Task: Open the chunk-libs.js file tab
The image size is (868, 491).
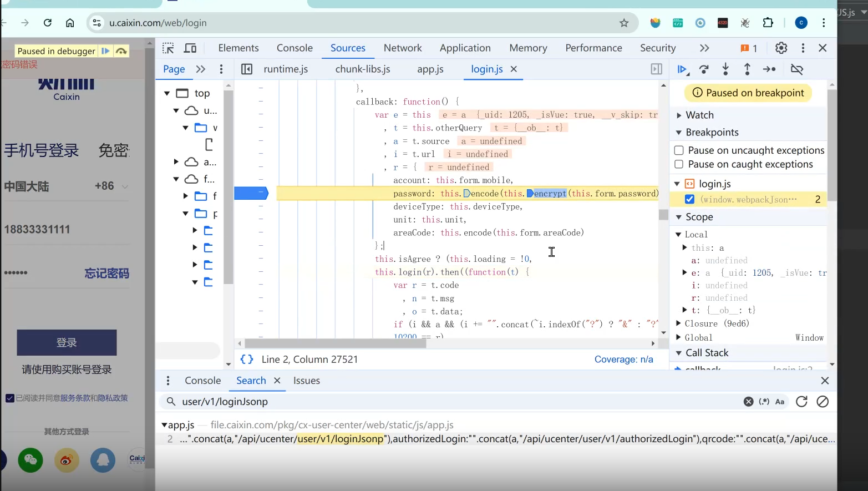Action: [x=363, y=69]
